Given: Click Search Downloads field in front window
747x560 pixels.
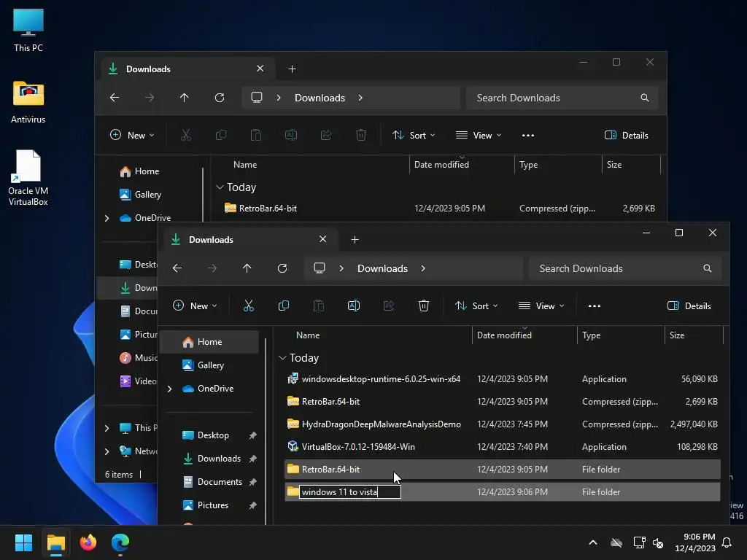Looking at the screenshot, I should [x=624, y=268].
